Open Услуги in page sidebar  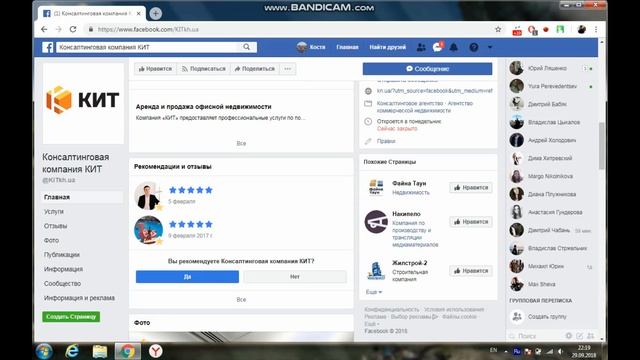point(53,211)
